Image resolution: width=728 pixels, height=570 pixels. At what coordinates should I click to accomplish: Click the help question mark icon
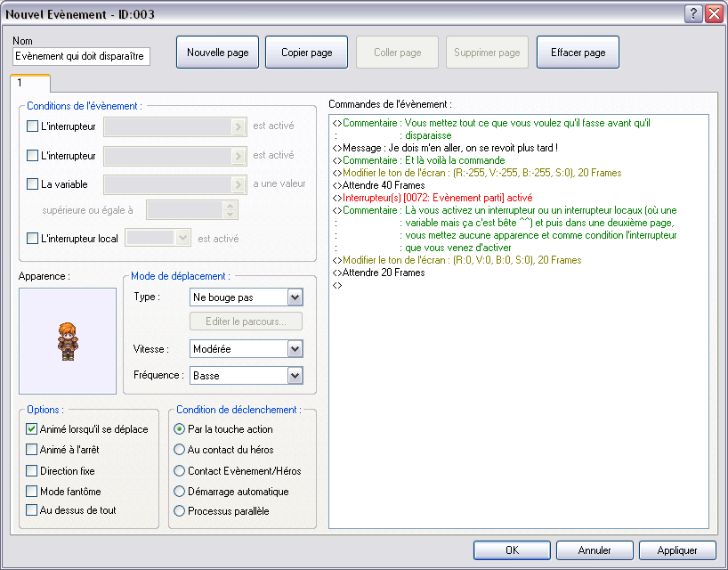coord(693,14)
